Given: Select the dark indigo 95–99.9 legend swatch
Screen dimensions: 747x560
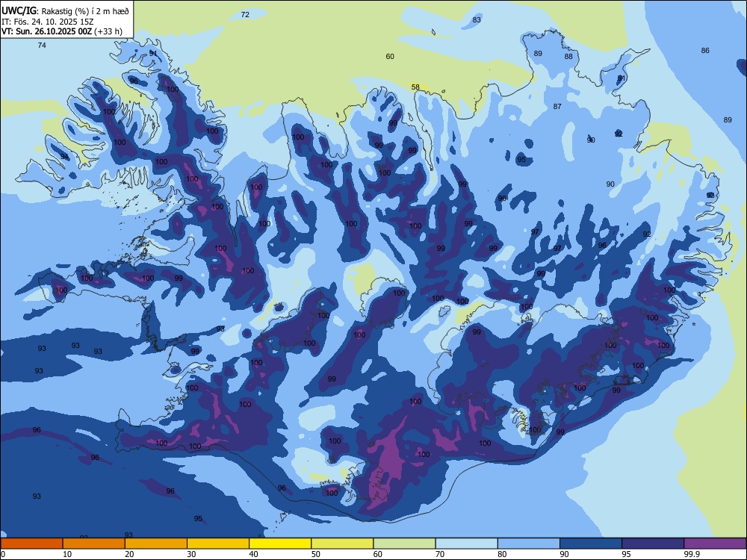Looking at the screenshot, I should 653,544.
